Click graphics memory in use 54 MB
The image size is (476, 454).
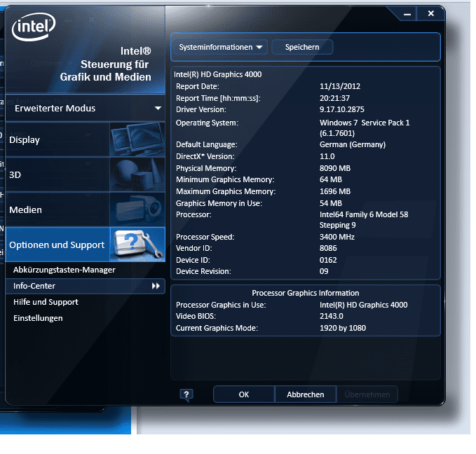pyautogui.click(x=331, y=203)
